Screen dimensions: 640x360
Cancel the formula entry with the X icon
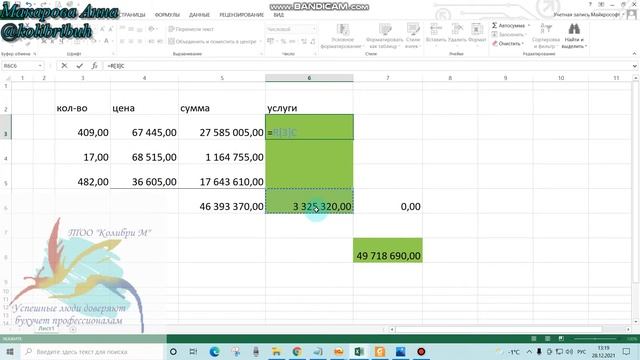tap(64, 66)
